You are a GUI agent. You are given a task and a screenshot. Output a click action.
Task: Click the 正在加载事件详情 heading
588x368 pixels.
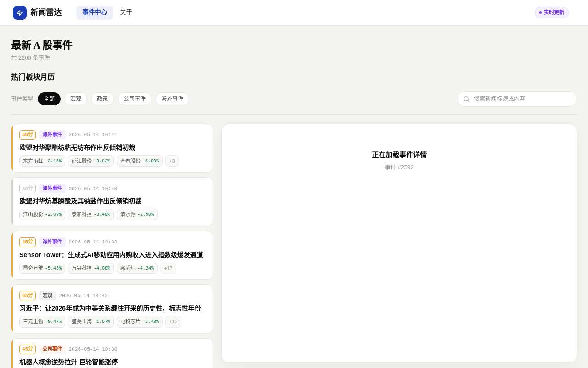click(x=399, y=155)
